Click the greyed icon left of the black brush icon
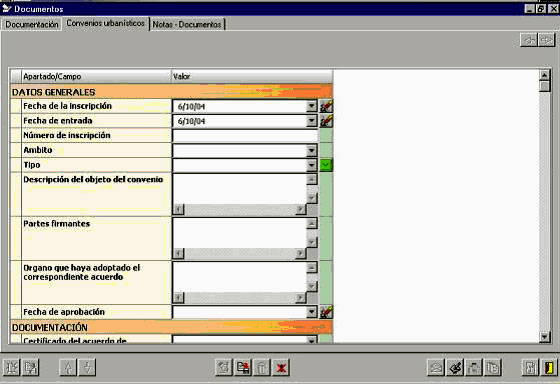This screenshot has width=560, height=384. (x=436, y=367)
